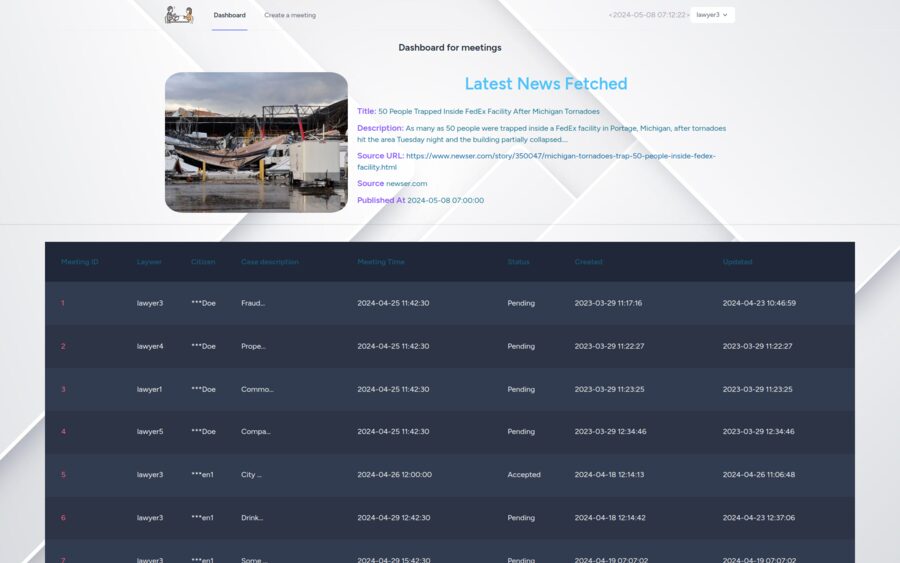This screenshot has width=900, height=563.
Task: Click meeting time 2024-04-26 12:00:00
Action: [x=394, y=475]
